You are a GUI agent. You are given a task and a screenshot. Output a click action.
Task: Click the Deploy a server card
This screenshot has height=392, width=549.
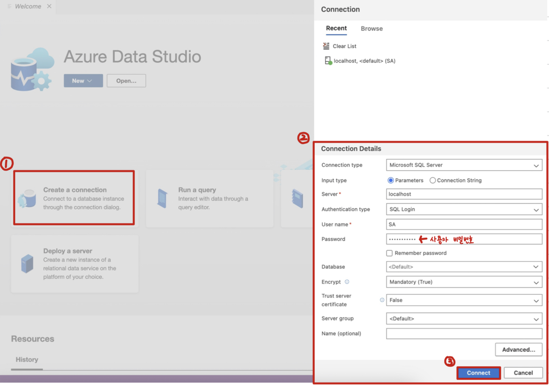(x=75, y=264)
